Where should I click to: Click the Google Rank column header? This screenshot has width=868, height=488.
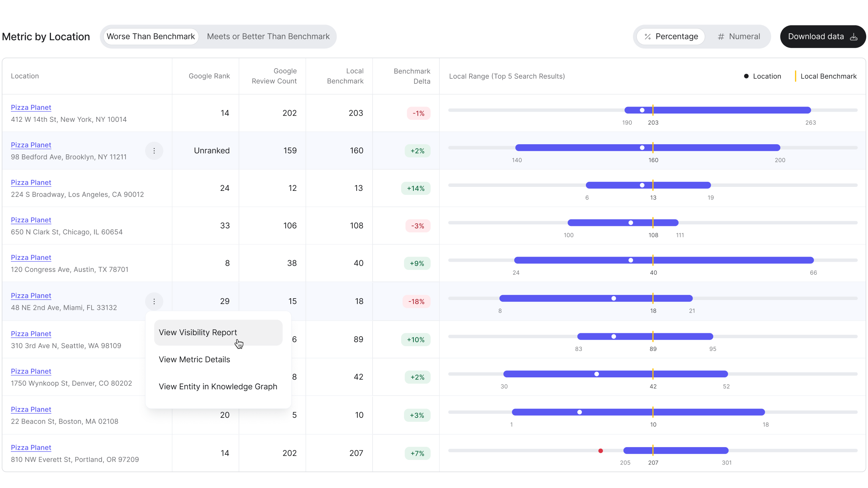[209, 76]
